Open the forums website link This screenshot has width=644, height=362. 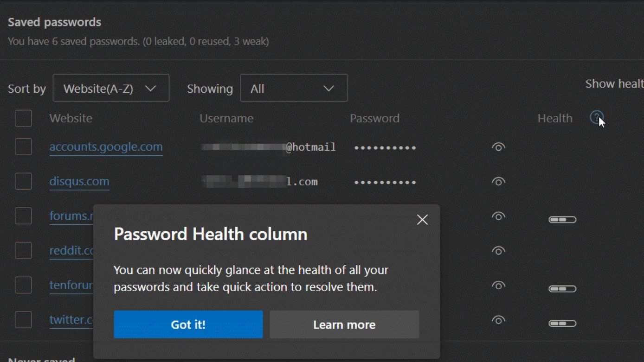click(x=71, y=216)
